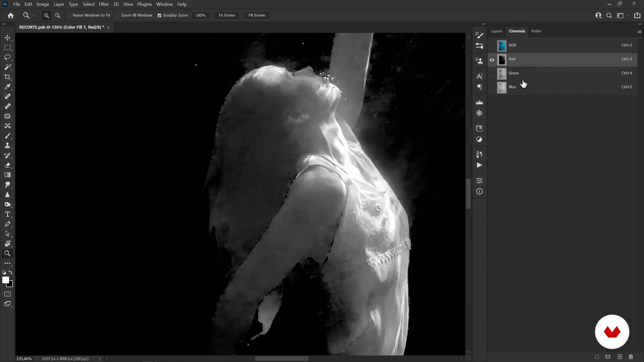The height and width of the screenshot is (362, 644).
Task: Select the Eyedropper tool
Action: pos(7,87)
